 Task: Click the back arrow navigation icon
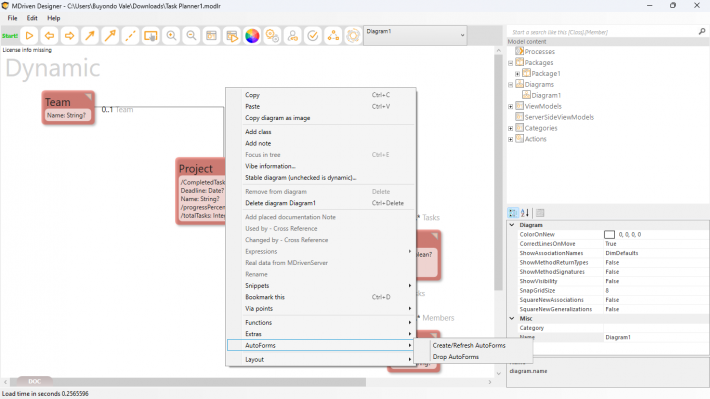[x=49, y=35]
